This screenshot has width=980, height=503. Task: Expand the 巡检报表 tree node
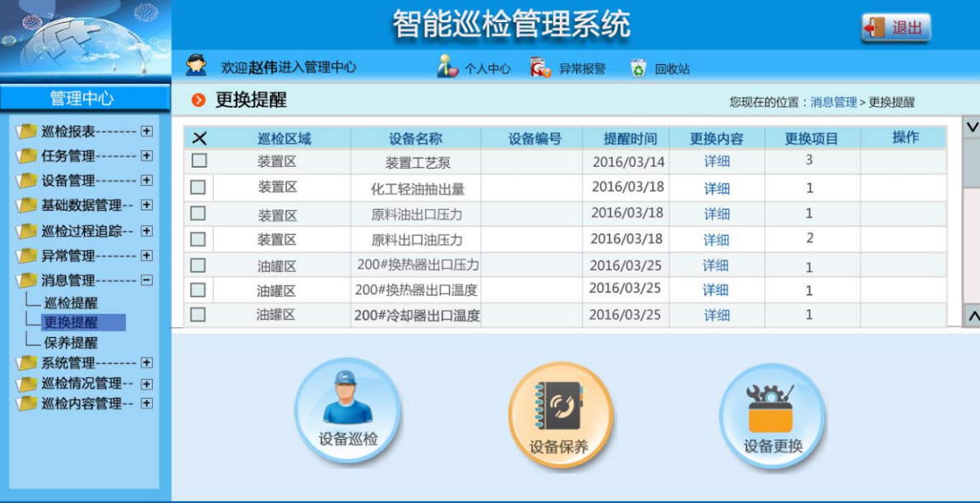tap(148, 133)
